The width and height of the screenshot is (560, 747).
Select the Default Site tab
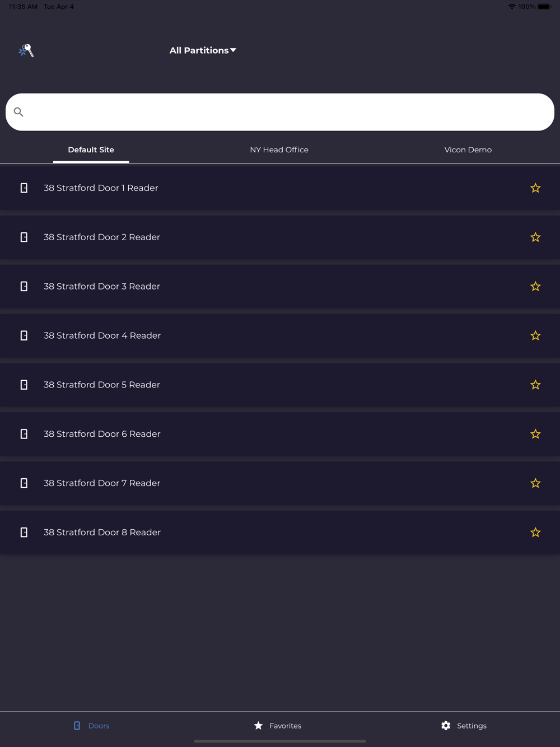(91, 150)
